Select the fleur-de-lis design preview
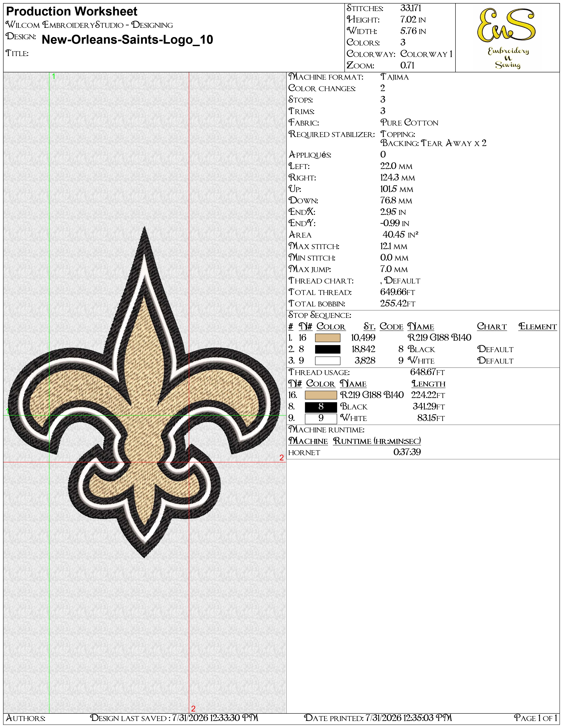This screenshot has height=728, width=563. (x=144, y=392)
